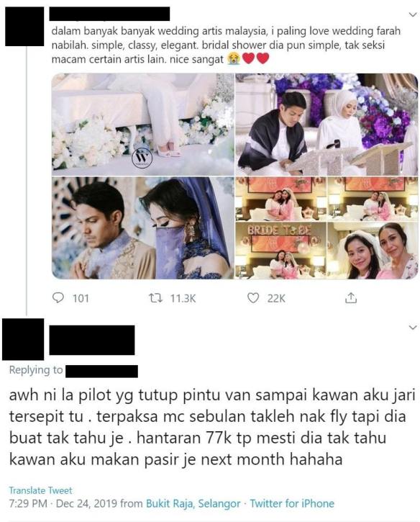420x522 pixels.
Task: Open the reply author's redacted name
Action: click(92, 340)
